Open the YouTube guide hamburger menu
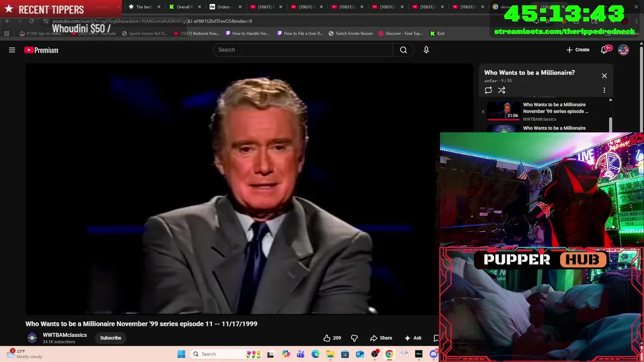 point(12,50)
